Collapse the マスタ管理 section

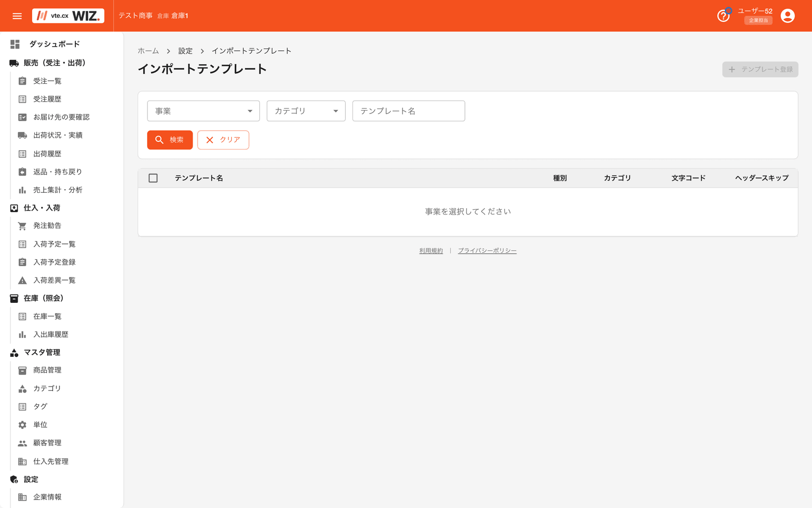(x=42, y=352)
